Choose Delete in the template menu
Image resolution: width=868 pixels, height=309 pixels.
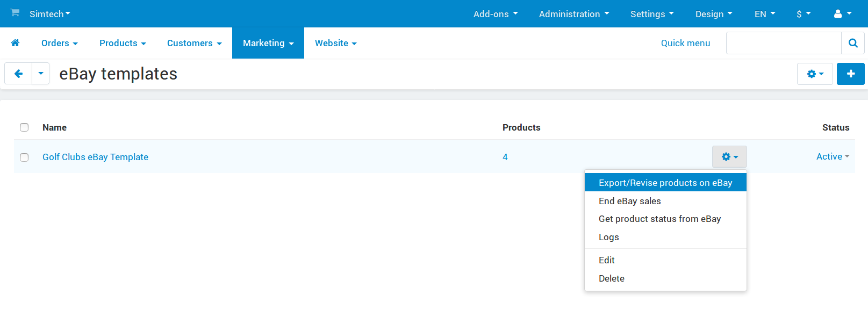click(665, 278)
